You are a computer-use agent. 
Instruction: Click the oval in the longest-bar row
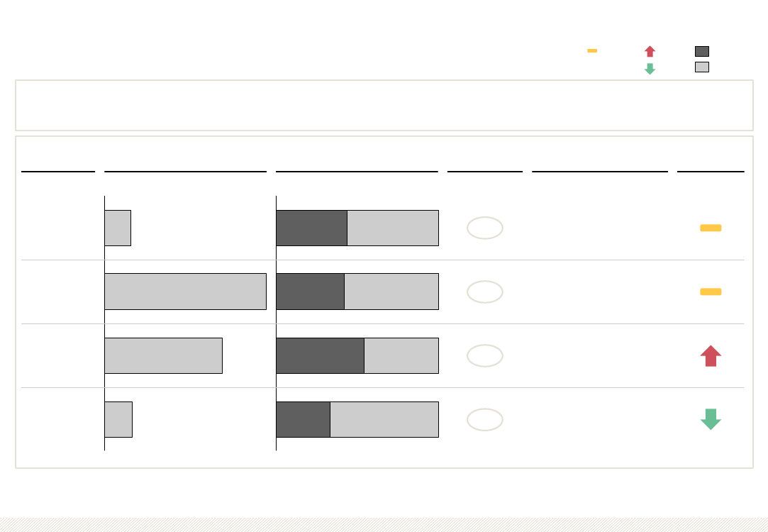[485, 292]
